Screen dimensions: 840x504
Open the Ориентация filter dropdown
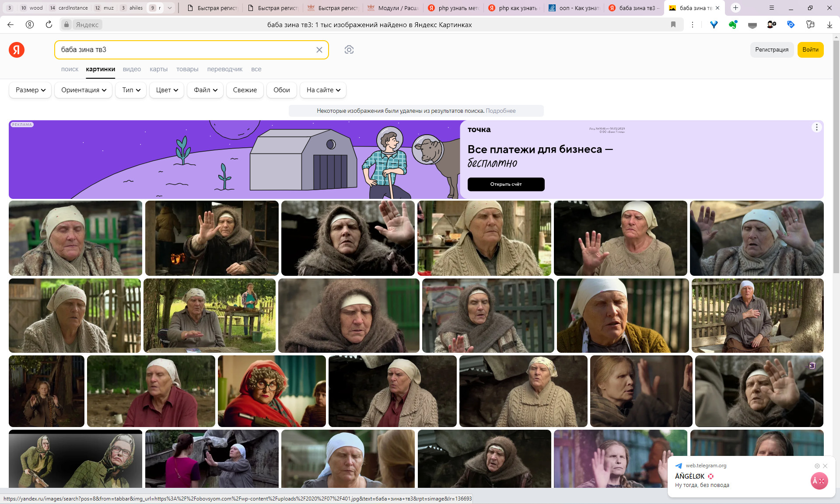pyautogui.click(x=84, y=90)
